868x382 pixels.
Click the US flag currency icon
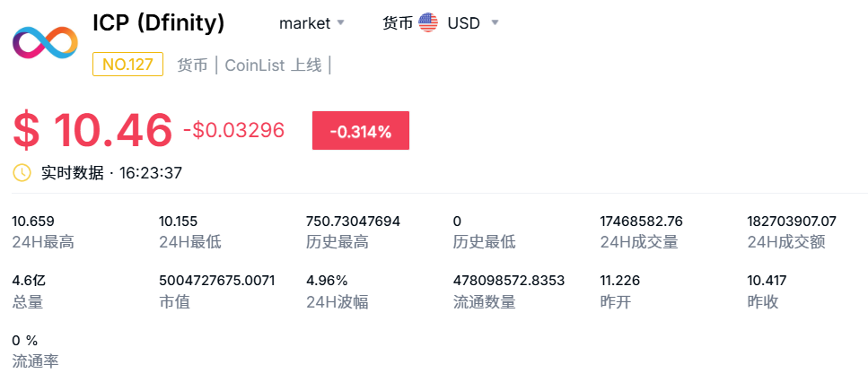(428, 23)
